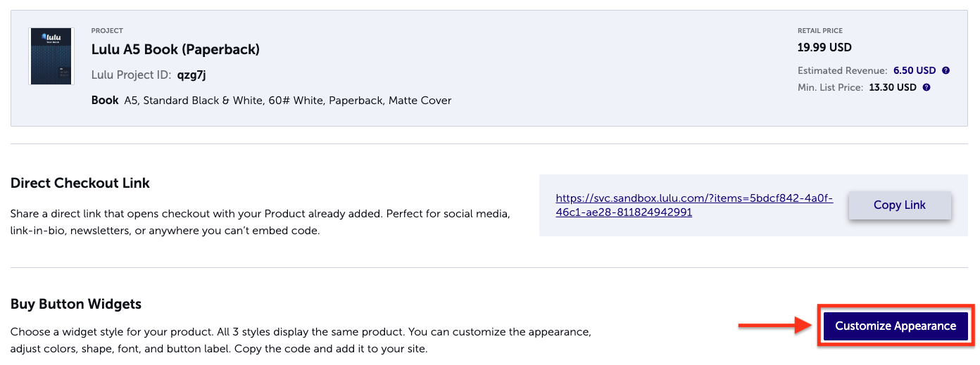Viewport: 980px width, 365px height.
Task: Select the A5 Standard Black & White specification text
Action: tap(288, 101)
